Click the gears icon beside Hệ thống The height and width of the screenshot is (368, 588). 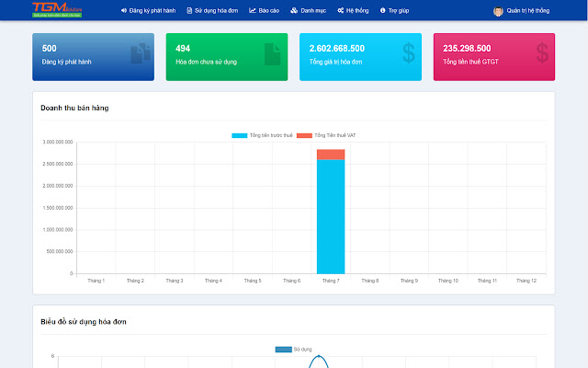pyautogui.click(x=341, y=10)
